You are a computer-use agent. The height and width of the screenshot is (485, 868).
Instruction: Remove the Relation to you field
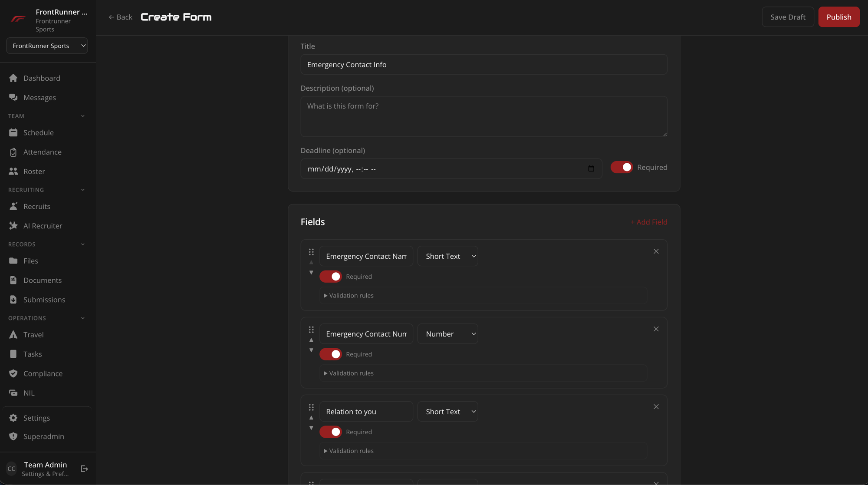(656, 407)
